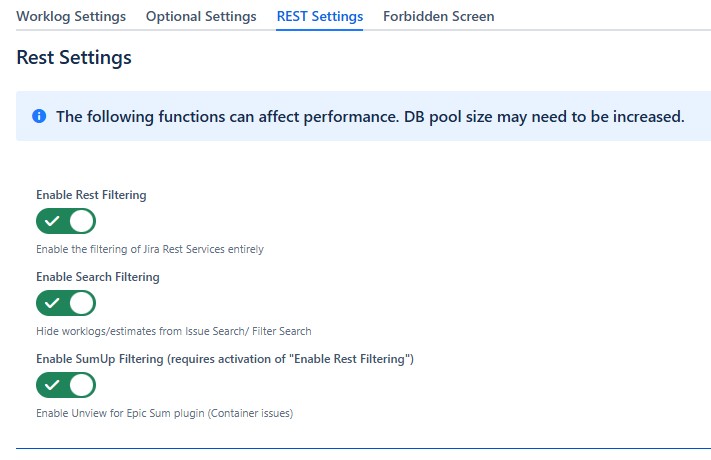711x460 pixels.
Task: Disable the Enable Rest Filtering toggle
Action: (x=66, y=221)
